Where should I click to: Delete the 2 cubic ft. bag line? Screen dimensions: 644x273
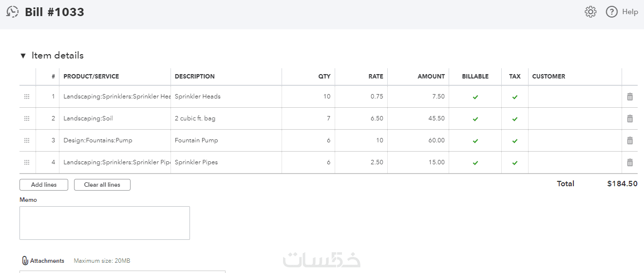click(x=630, y=118)
